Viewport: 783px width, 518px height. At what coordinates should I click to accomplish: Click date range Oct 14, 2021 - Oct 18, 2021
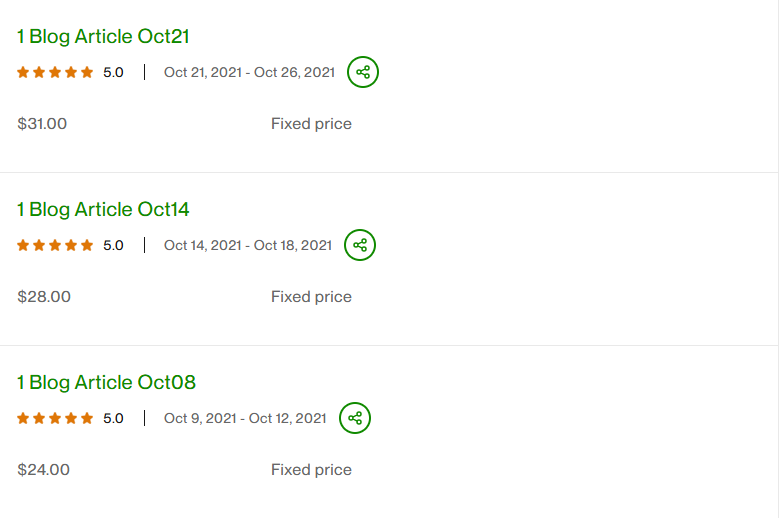click(247, 245)
